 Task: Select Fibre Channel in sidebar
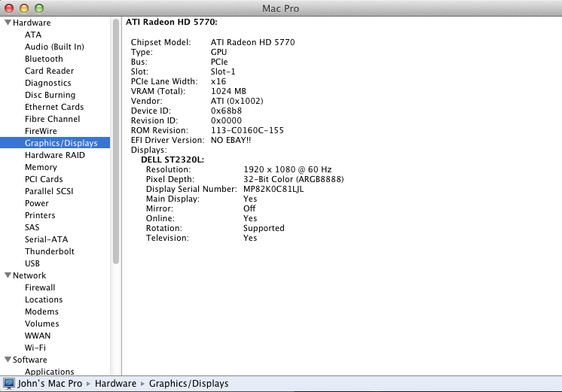point(52,119)
